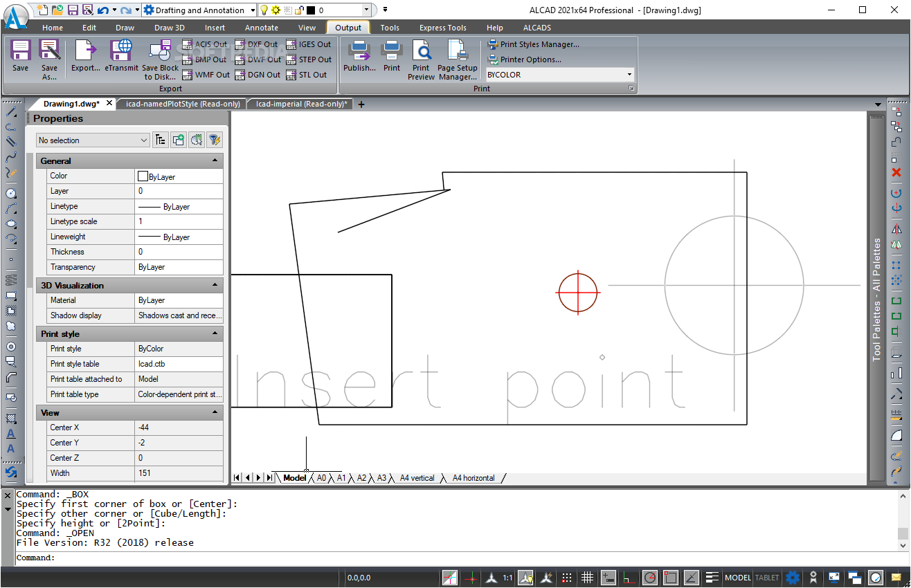Image resolution: width=911 pixels, height=588 pixels.
Task: Toggle lineweight display in status bar
Action: click(712, 578)
